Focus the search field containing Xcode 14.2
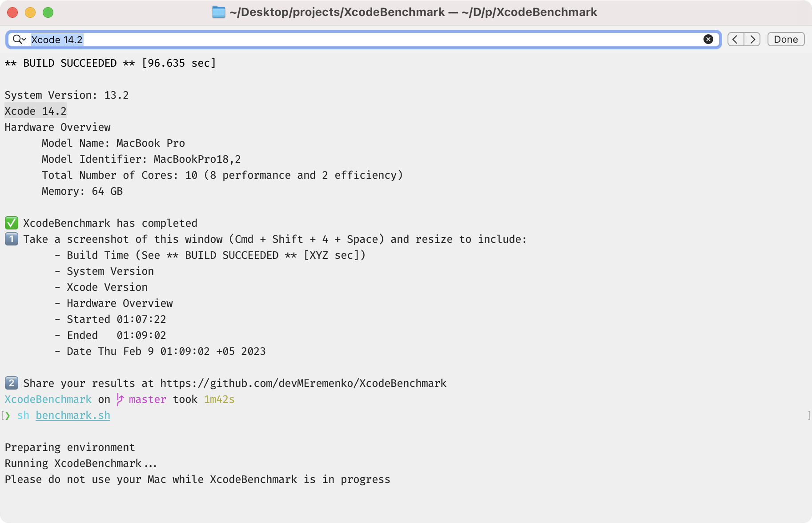Viewport: 812px width, 523px height. [365, 40]
